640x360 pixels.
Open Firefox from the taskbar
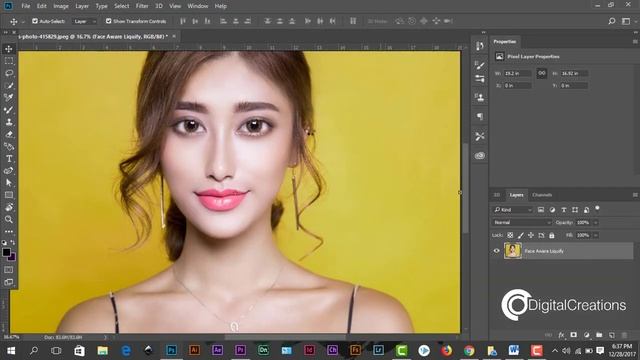click(x=447, y=350)
